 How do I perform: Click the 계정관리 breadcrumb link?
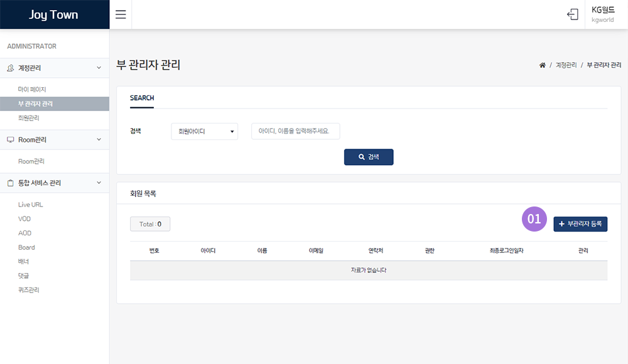click(x=565, y=65)
